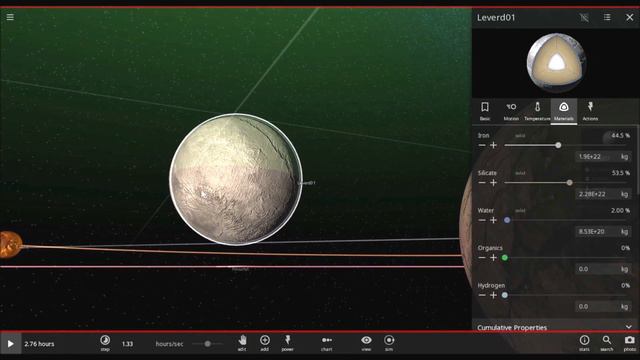
Task: Edit the Water mass 8.53E+20 field
Action: 596,232
